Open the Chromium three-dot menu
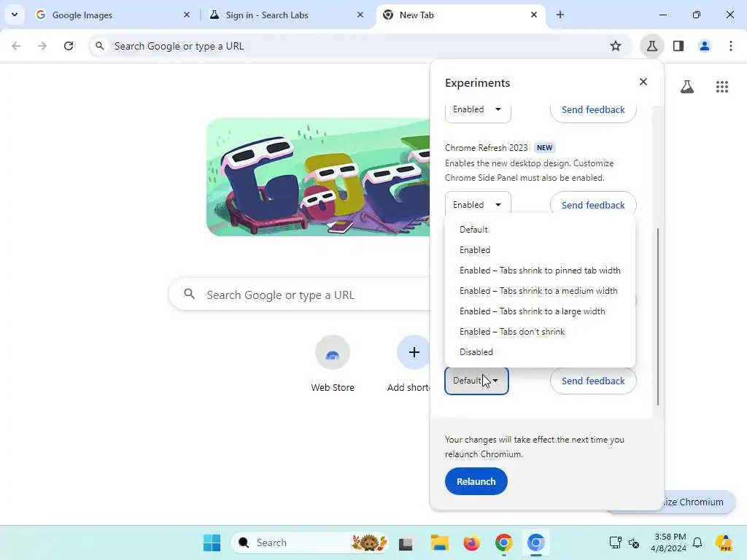 tap(731, 46)
